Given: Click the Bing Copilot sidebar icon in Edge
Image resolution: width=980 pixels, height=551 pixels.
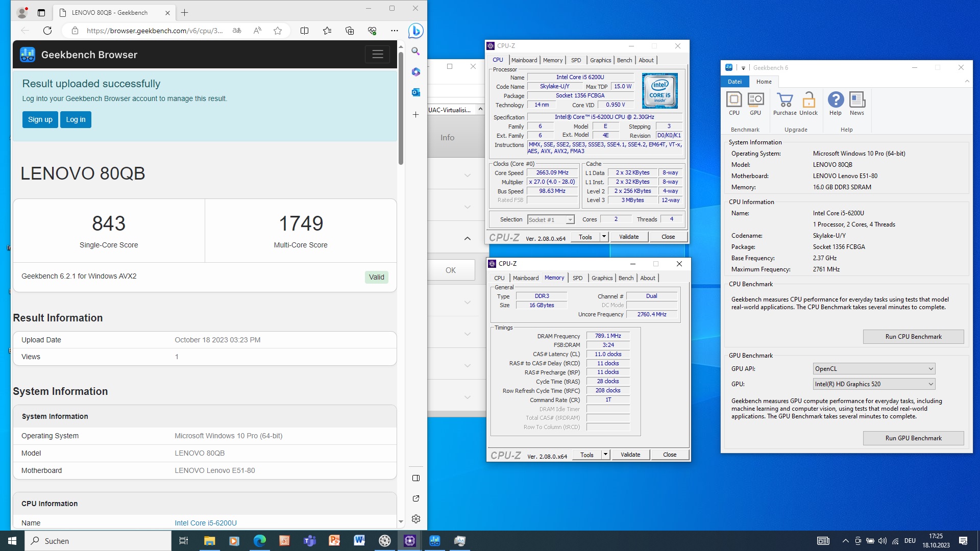Looking at the screenshot, I should 415,31.
